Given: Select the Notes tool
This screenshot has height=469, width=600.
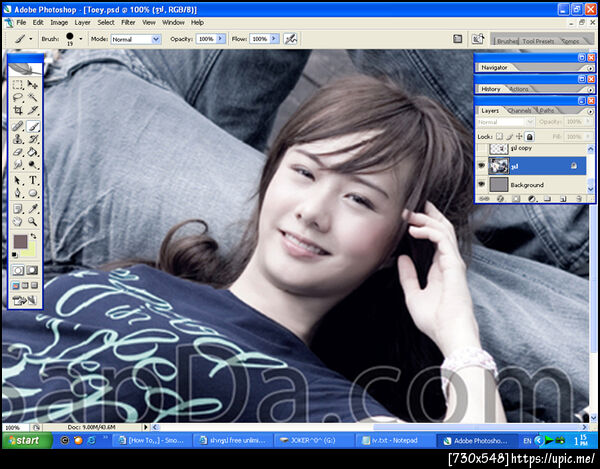Looking at the screenshot, I should click(x=18, y=208).
